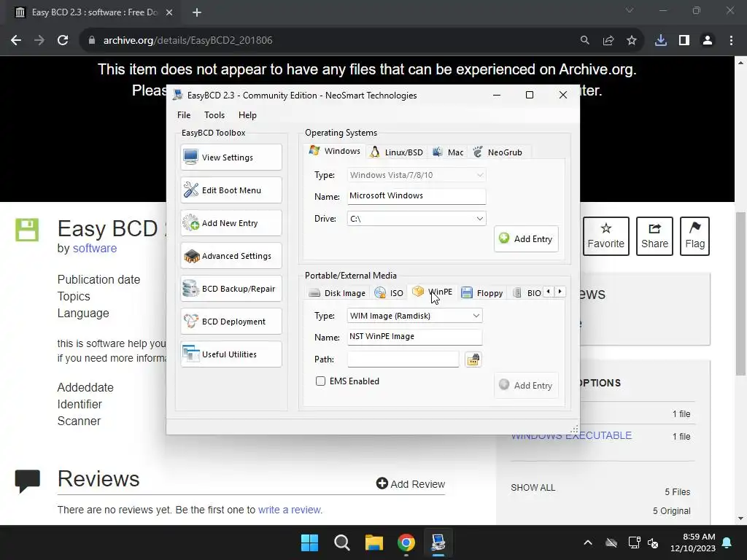Browse for WinPE image path icon
This screenshot has height=560, width=747.
[473, 359]
